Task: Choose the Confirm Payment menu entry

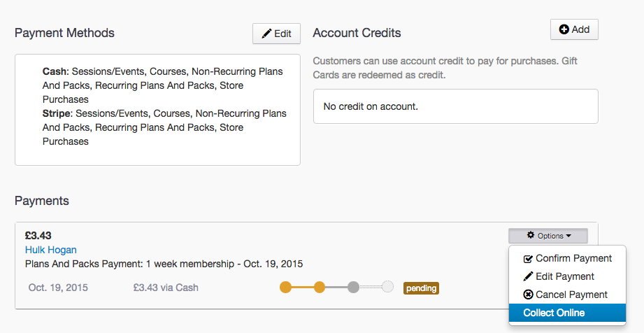Action: 573,259
